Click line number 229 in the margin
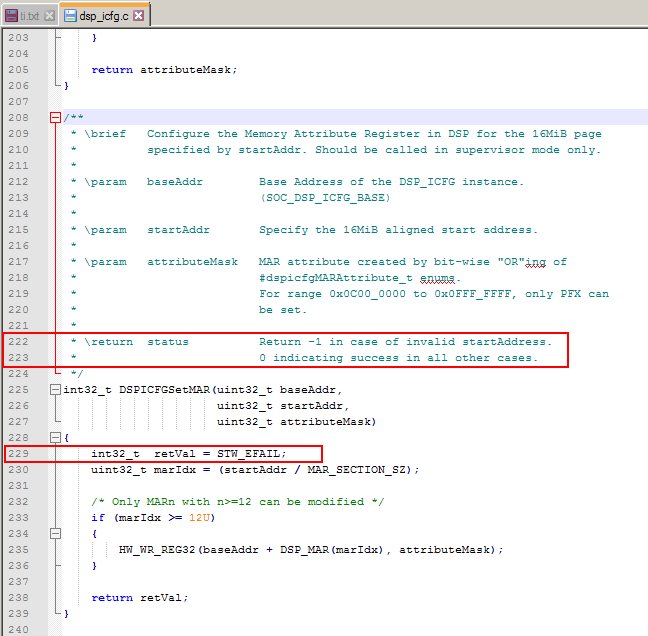Image resolution: width=648 pixels, height=636 pixels. click(19, 454)
